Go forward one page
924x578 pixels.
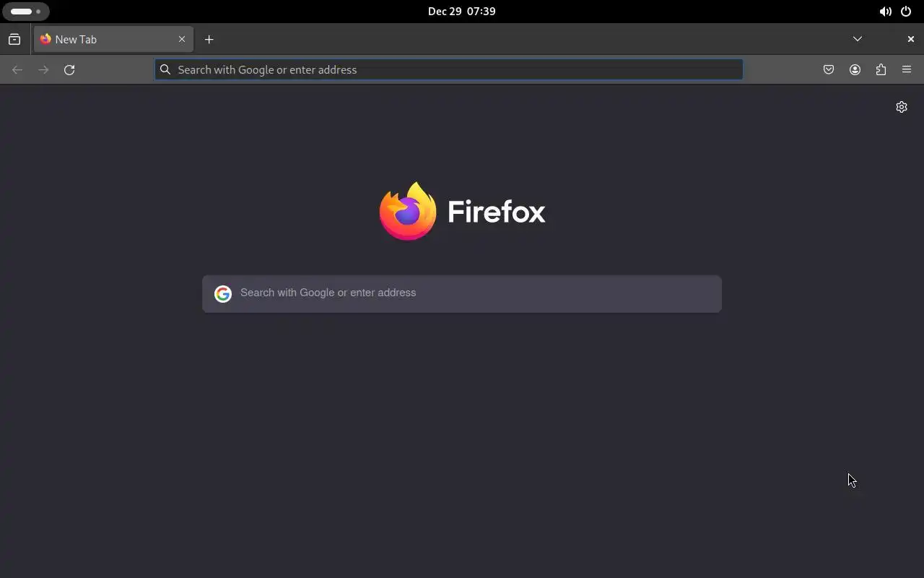coord(43,69)
